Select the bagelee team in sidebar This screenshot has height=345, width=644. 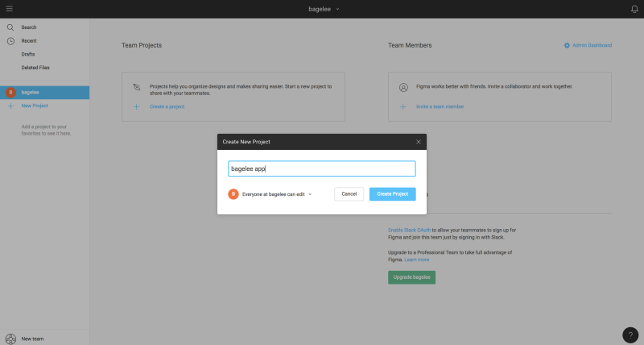click(x=44, y=93)
